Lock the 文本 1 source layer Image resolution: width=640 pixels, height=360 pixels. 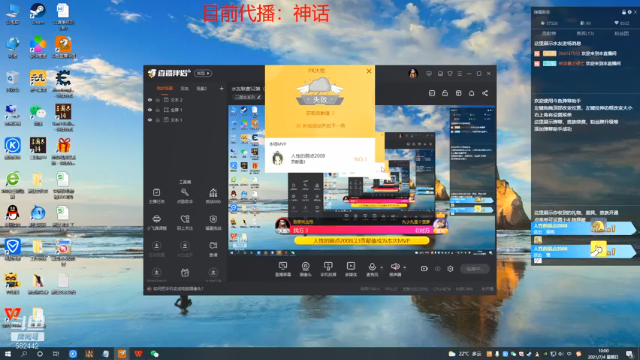tap(158, 120)
